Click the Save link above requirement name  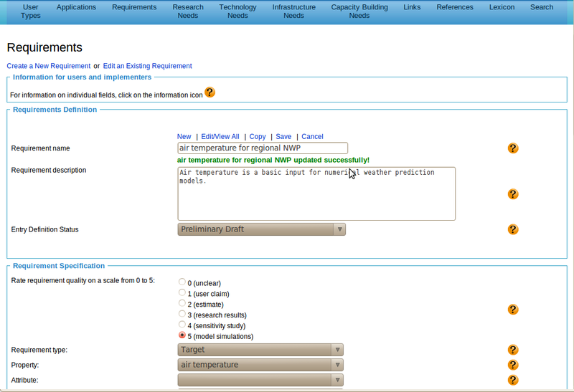(283, 136)
